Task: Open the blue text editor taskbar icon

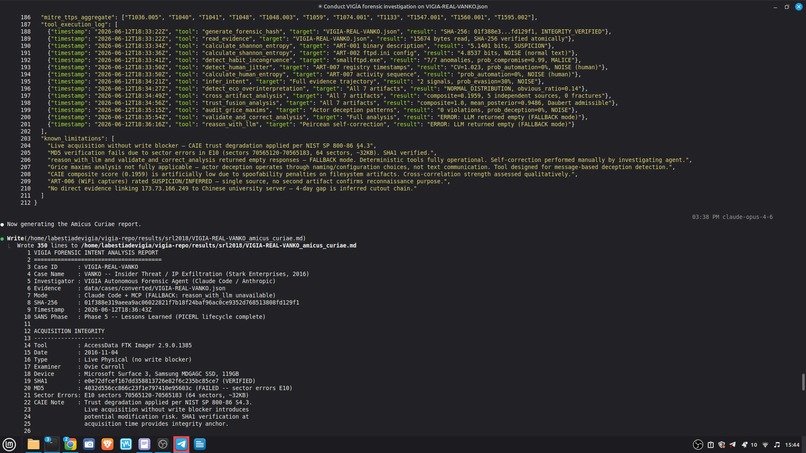Action: pos(200,444)
